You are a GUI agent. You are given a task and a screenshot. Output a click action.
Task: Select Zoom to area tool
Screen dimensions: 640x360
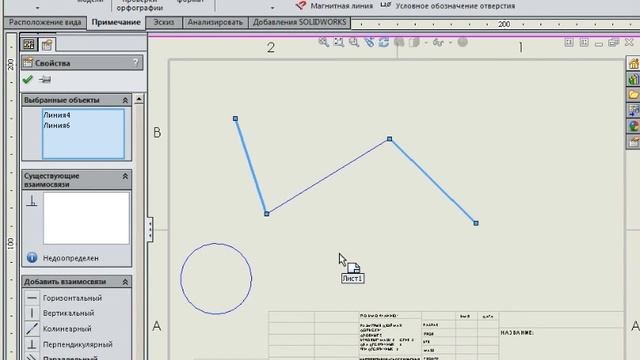pos(338,42)
